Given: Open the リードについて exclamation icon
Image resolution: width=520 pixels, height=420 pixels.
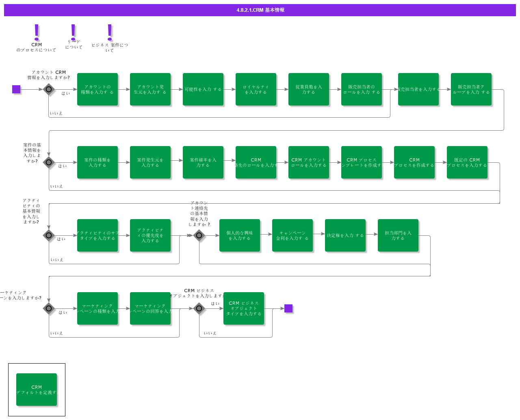Looking at the screenshot, I should click(x=73, y=32).
